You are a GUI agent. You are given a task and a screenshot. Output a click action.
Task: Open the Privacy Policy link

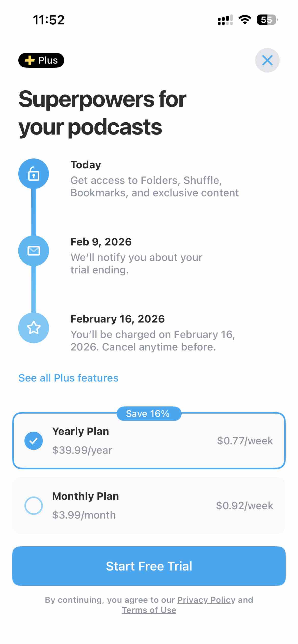pos(206,600)
